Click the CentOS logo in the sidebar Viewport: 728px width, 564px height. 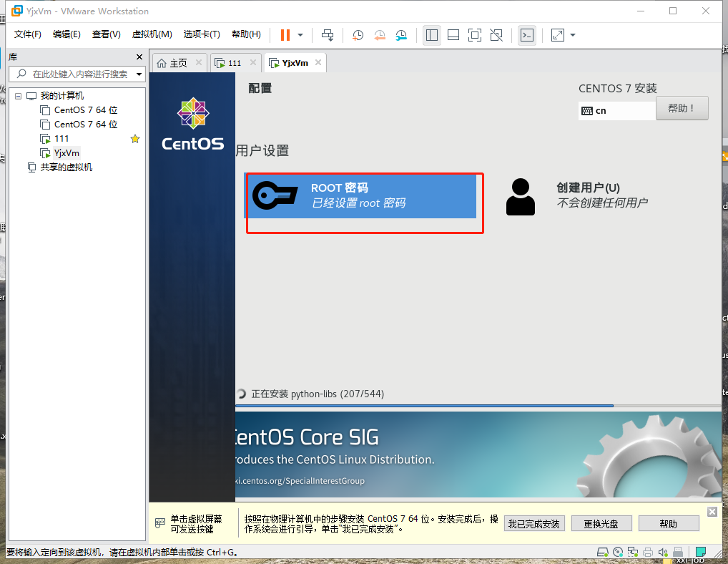coord(192,124)
